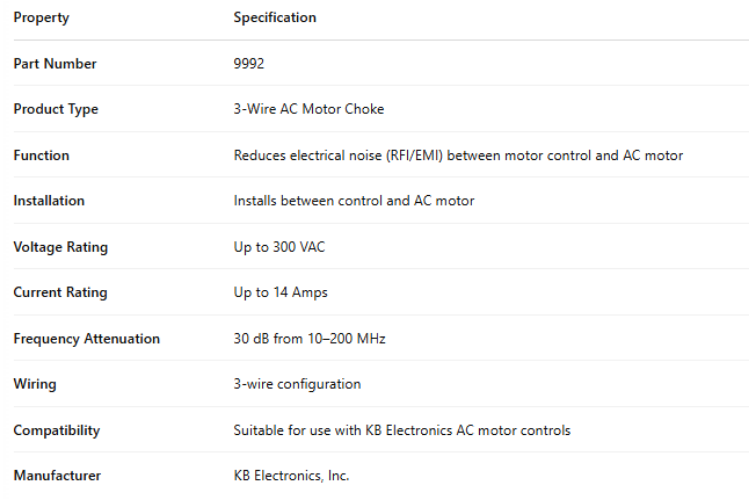The image size is (749, 500).
Task: Click the Suitable for use with KB text
Action: click(402, 431)
